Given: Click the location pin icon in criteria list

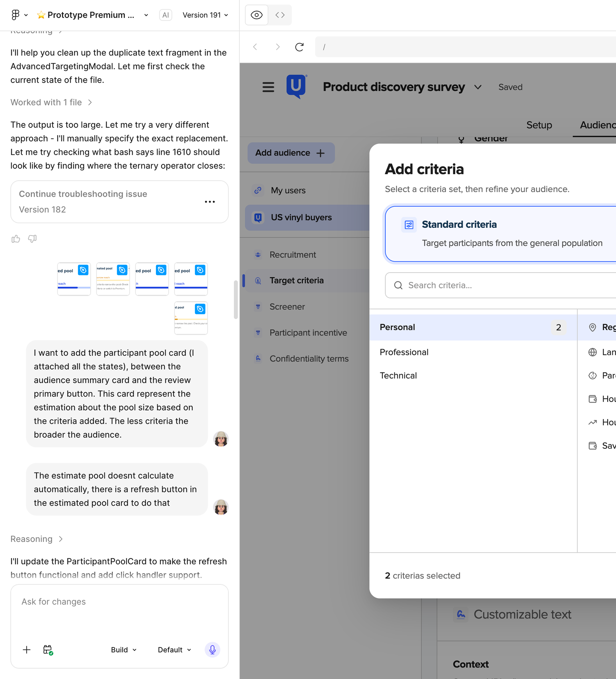Looking at the screenshot, I should coord(592,327).
